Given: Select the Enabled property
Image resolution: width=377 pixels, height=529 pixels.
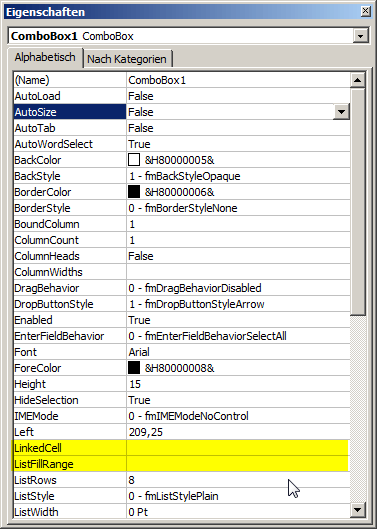Looking at the screenshot, I should click(70, 320).
